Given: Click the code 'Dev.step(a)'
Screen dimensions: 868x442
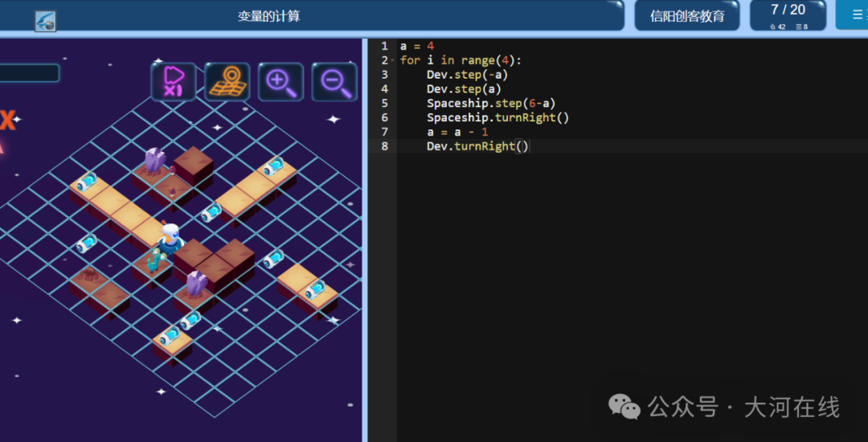Looking at the screenshot, I should click(x=464, y=89).
